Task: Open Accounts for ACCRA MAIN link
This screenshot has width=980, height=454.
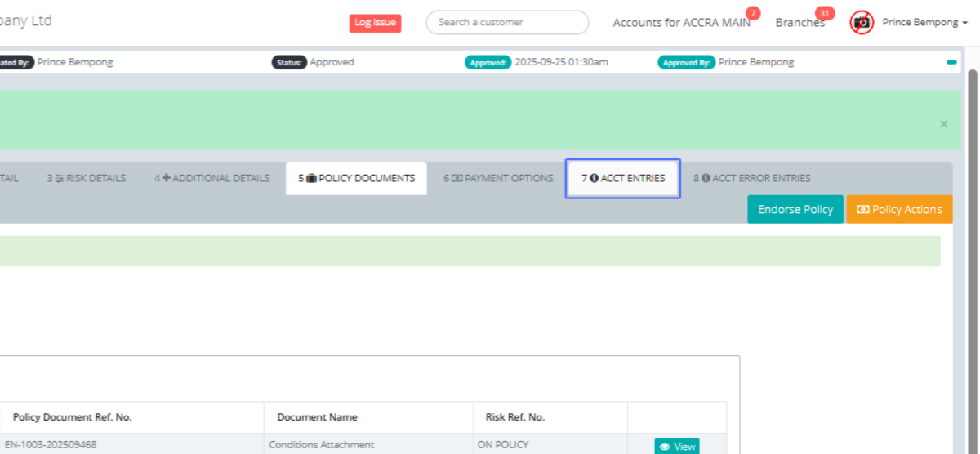Action: click(679, 23)
